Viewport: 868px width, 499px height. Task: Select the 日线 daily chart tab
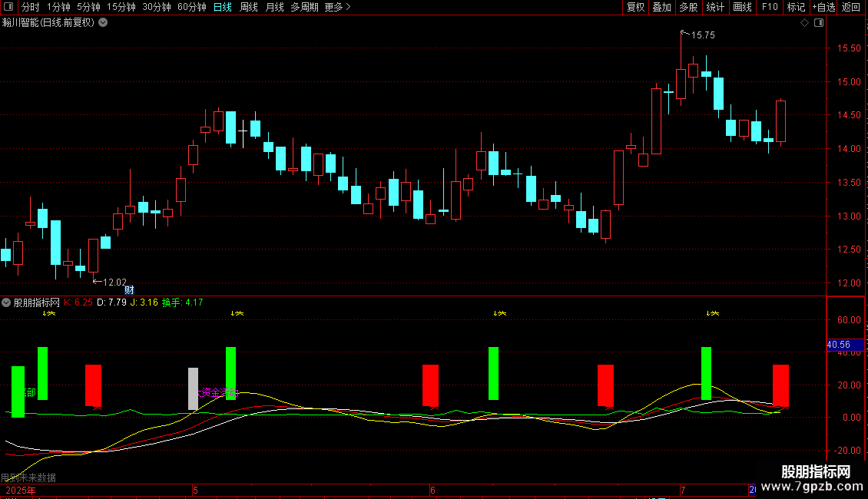tap(223, 7)
